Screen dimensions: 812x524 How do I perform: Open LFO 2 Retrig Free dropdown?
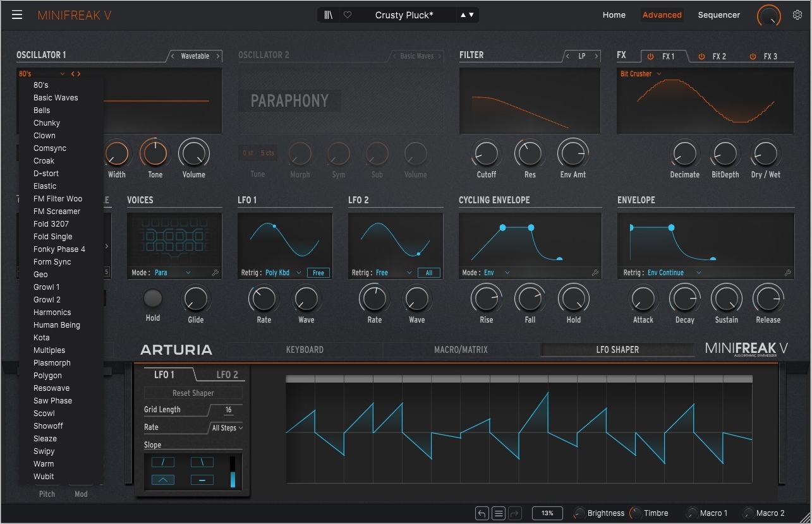394,273
